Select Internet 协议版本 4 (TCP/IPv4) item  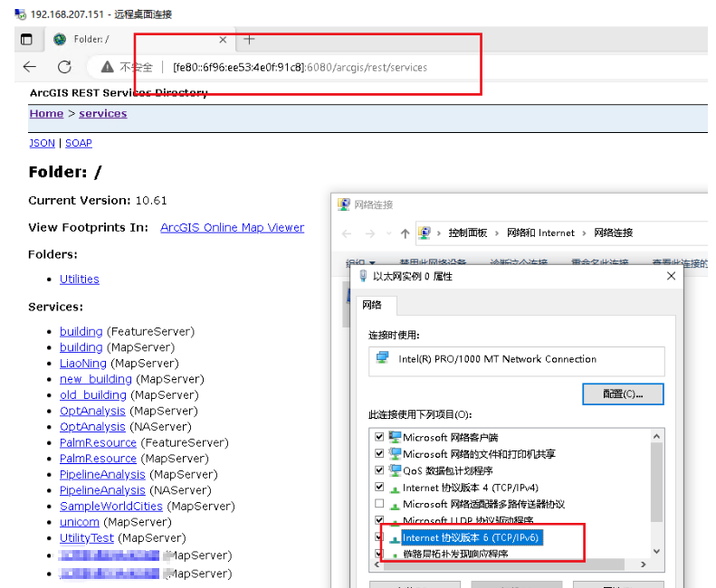[x=471, y=488]
